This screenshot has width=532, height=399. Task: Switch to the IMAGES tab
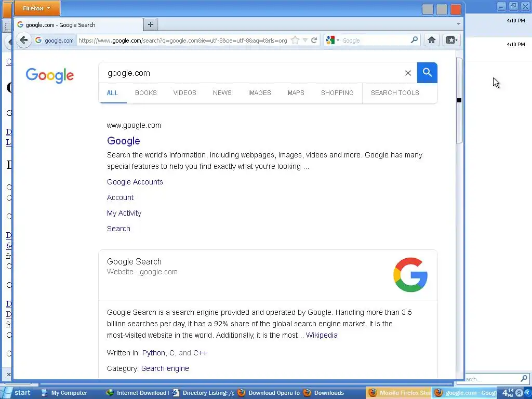click(260, 93)
